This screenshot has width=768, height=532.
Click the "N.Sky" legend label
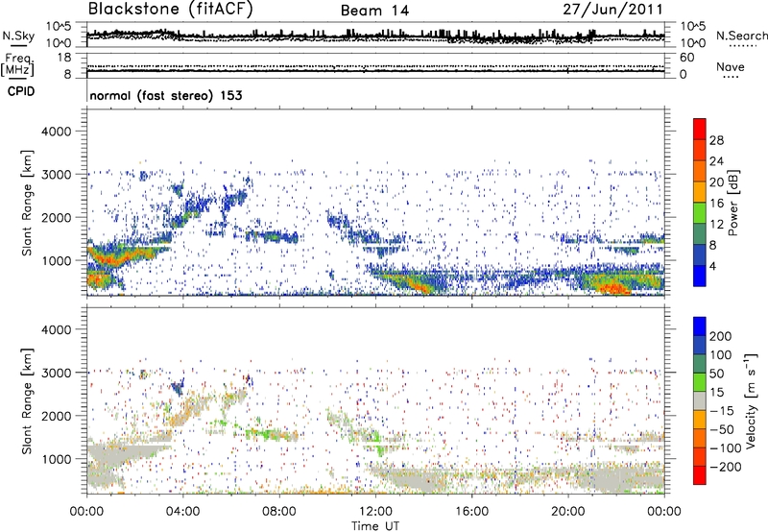[x=18, y=36]
